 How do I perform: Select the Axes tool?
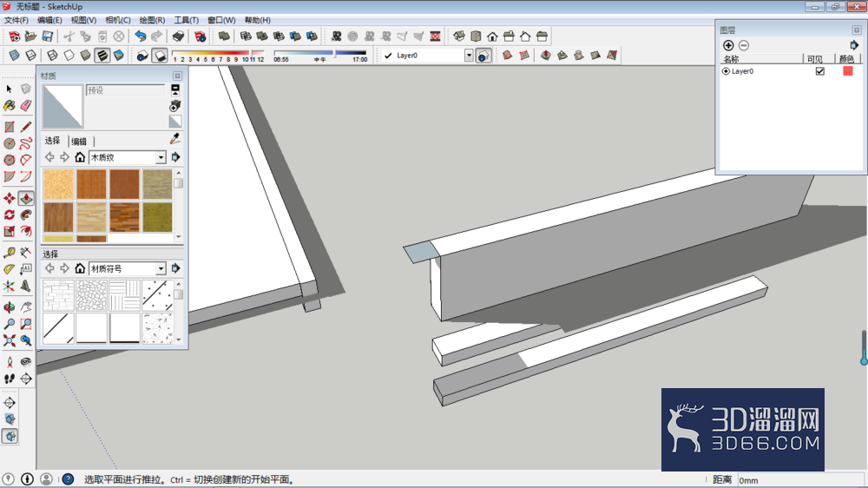[10, 287]
